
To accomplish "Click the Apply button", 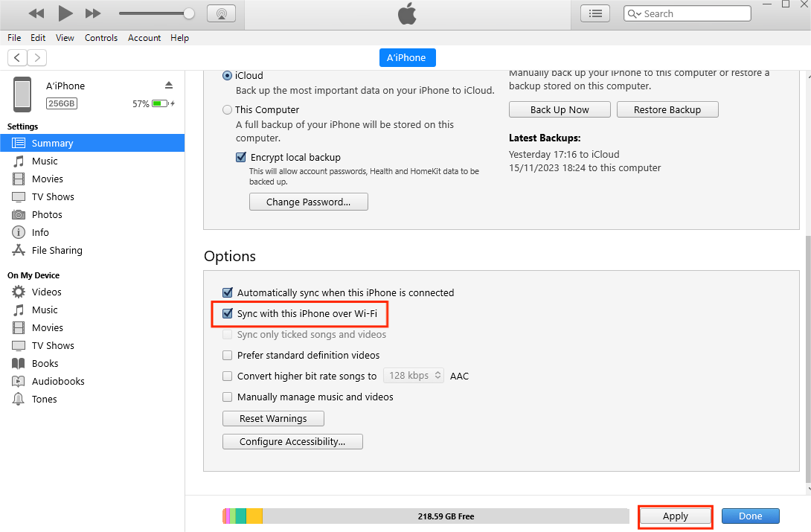I will 675,516.
